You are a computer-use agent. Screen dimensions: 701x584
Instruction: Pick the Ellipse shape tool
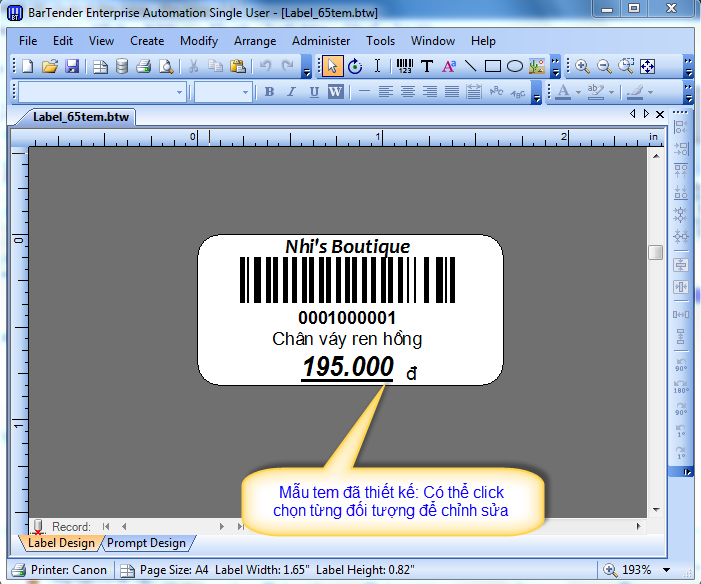tap(514, 66)
